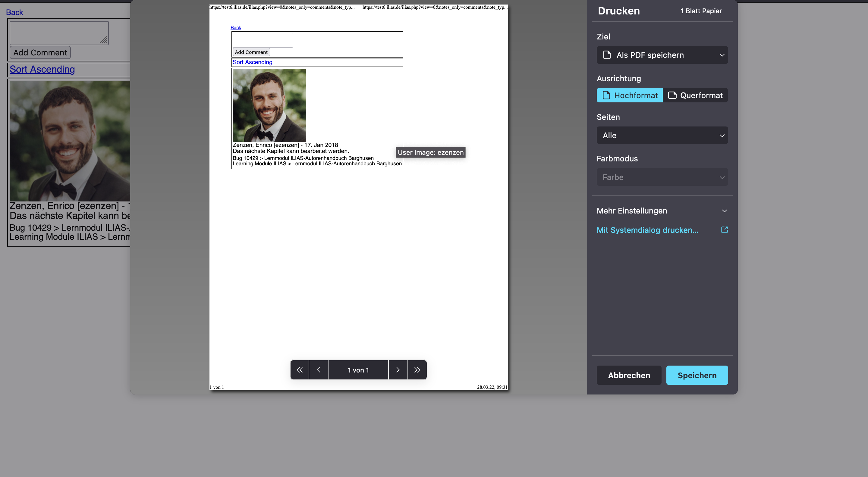The height and width of the screenshot is (477, 868).
Task: Click the Sort Ascending link on page
Action: click(42, 69)
